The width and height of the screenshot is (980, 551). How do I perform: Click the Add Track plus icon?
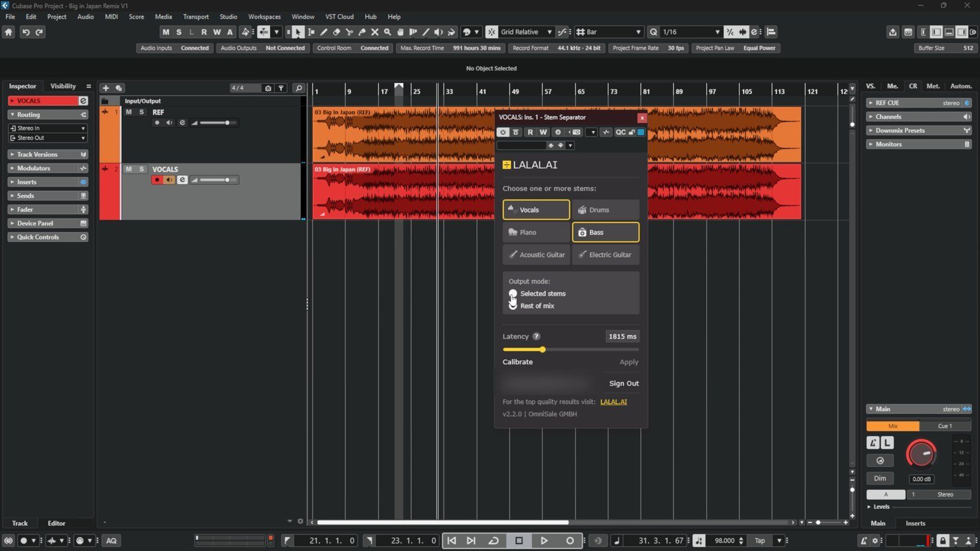[x=105, y=88]
